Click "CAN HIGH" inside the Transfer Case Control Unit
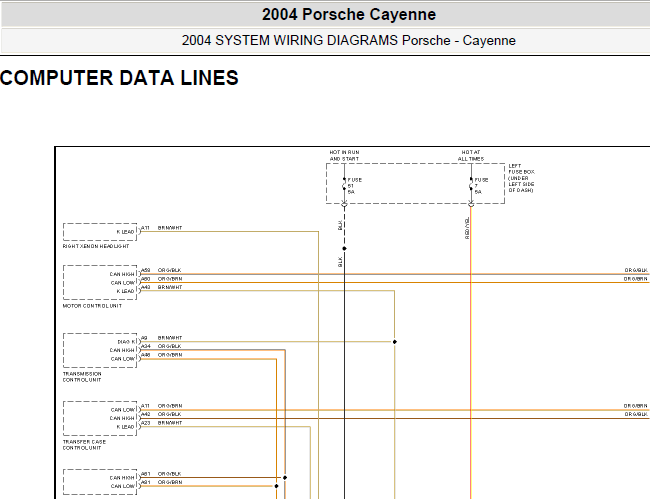This screenshot has height=499, width=650. 122,419
